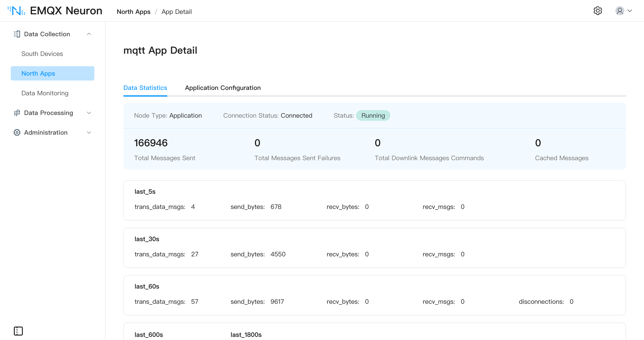Click the send_bytes 678 value in last_5s
Viewport: 644px width, 340px height.
point(276,207)
